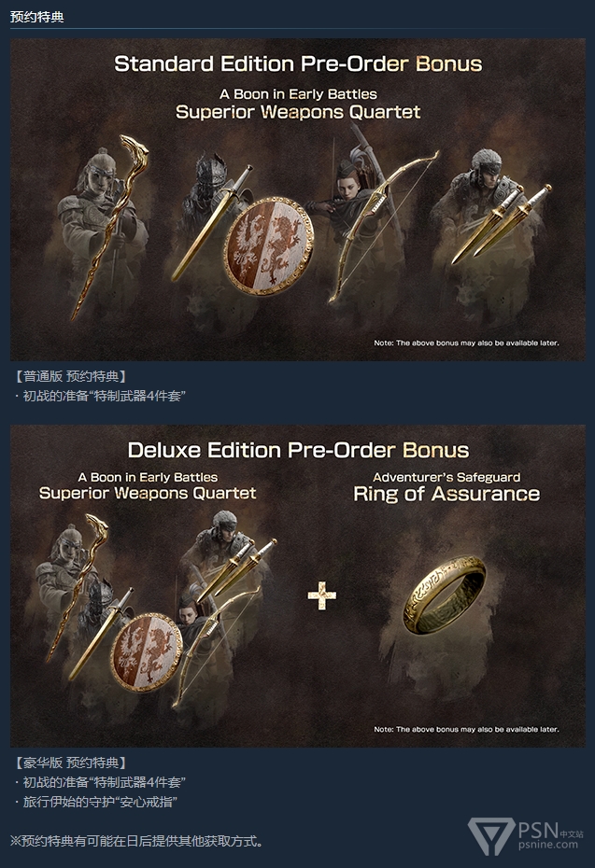This screenshot has height=868, width=595.
Task: Click the twin daggers in Deluxe Edition banner
Action: pyautogui.click(x=237, y=570)
